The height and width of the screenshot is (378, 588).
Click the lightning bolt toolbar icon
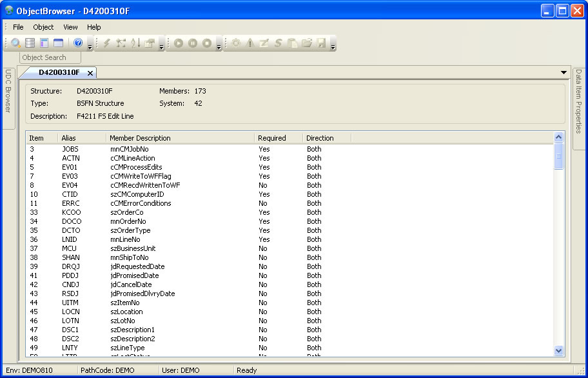pyautogui.click(x=107, y=43)
